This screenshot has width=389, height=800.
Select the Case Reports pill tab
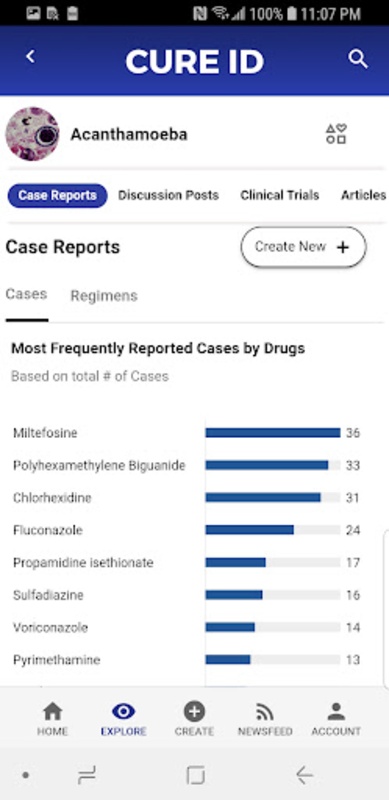(x=57, y=195)
